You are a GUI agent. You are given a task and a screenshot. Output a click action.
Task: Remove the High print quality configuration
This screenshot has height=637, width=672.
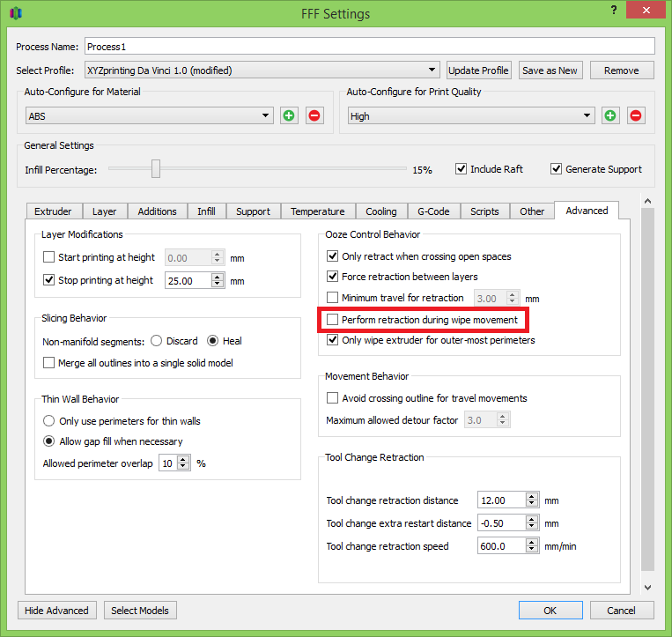tap(636, 115)
